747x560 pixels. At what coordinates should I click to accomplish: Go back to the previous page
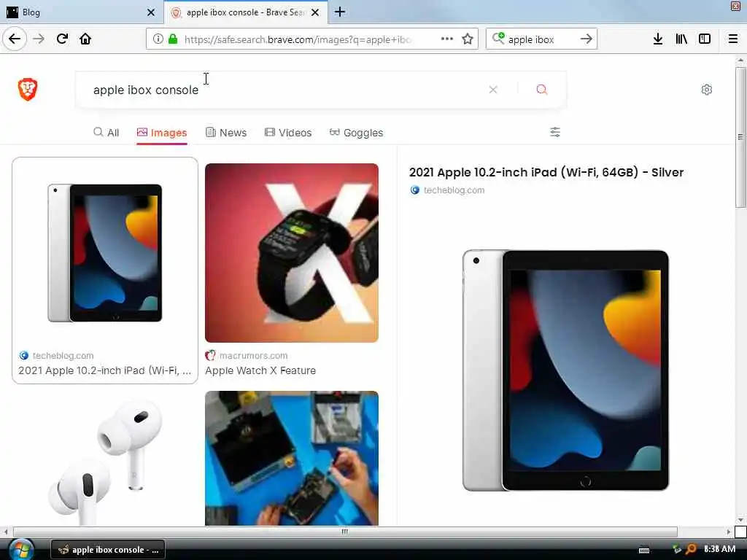(x=15, y=39)
